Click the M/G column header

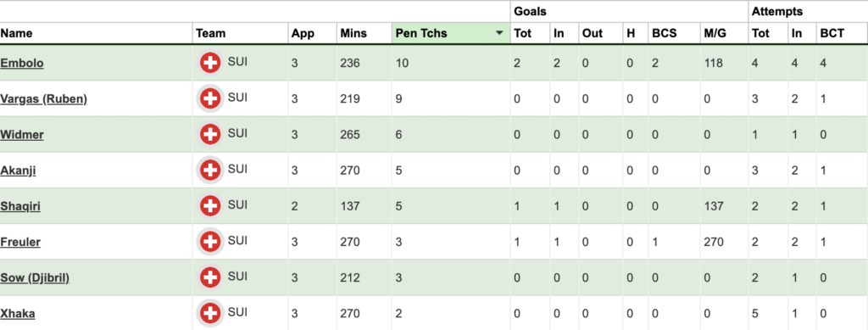pos(713,33)
